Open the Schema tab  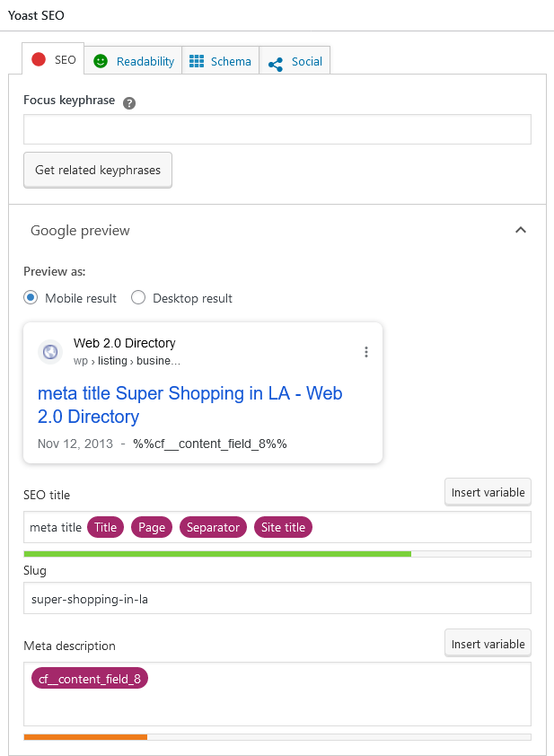click(221, 61)
